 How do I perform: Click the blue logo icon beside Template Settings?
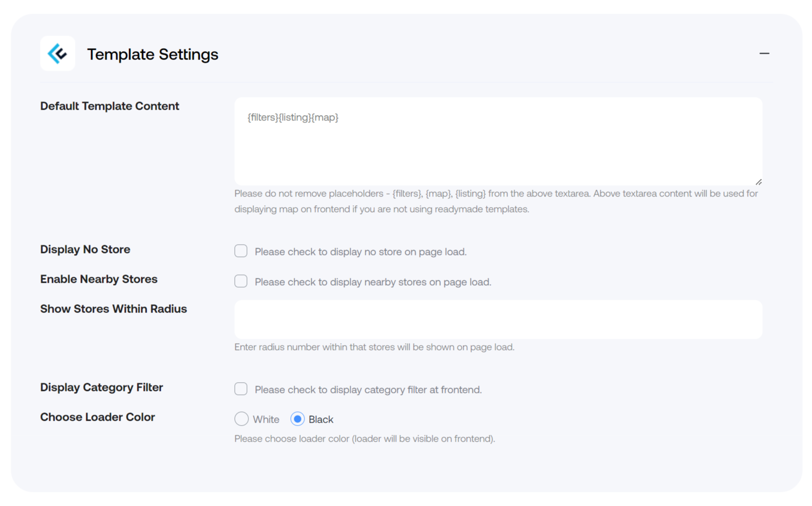coord(57,54)
